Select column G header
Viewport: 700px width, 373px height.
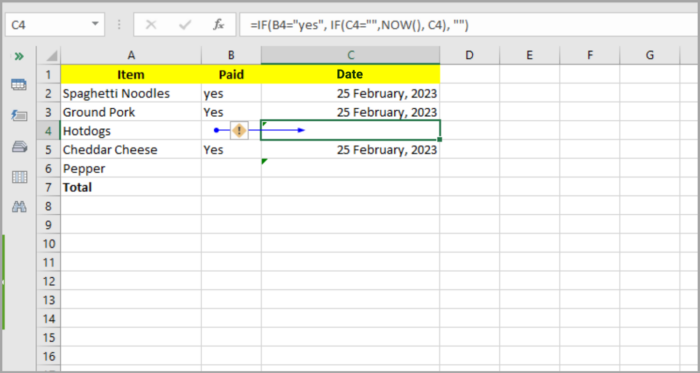650,55
